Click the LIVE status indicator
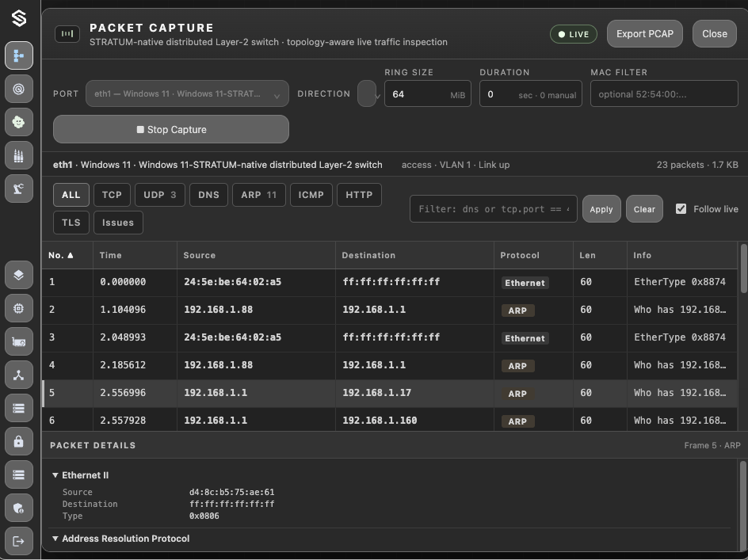This screenshot has height=560, width=748. coord(574,34)
